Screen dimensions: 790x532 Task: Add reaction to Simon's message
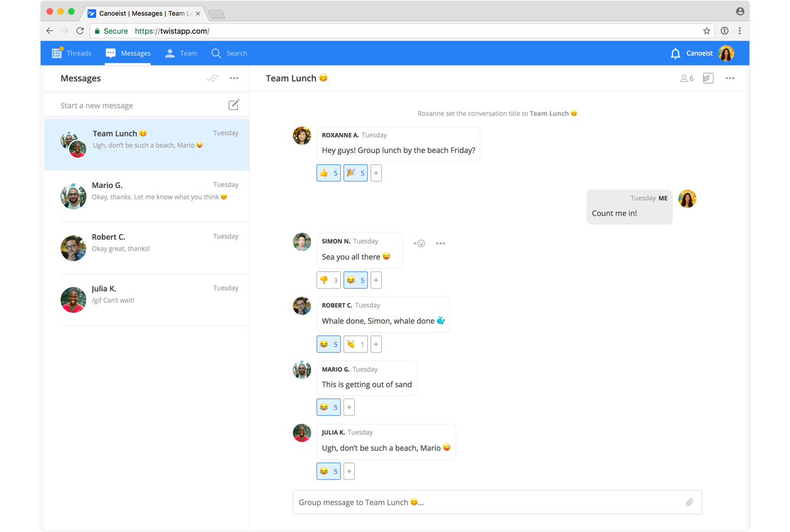376,280
